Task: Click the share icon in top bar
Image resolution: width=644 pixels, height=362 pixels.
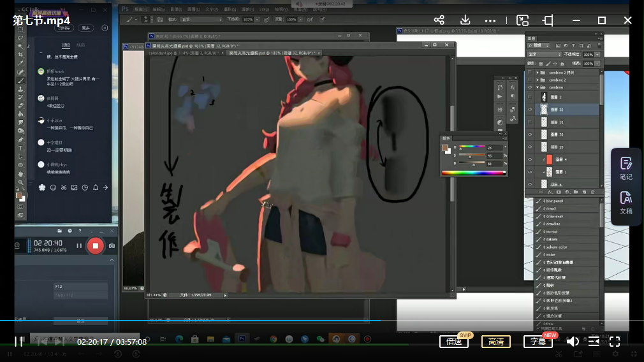Action: pos(439,20)
